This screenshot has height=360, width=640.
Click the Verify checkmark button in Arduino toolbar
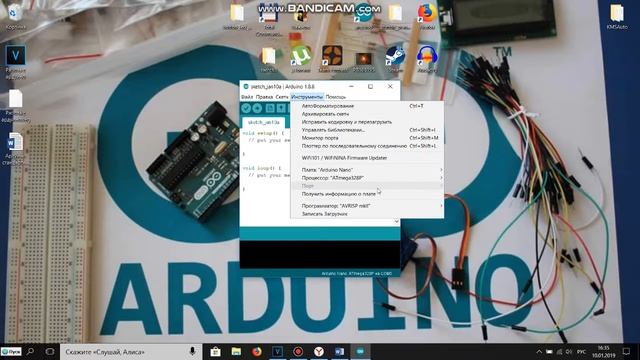tap(246, 108)
